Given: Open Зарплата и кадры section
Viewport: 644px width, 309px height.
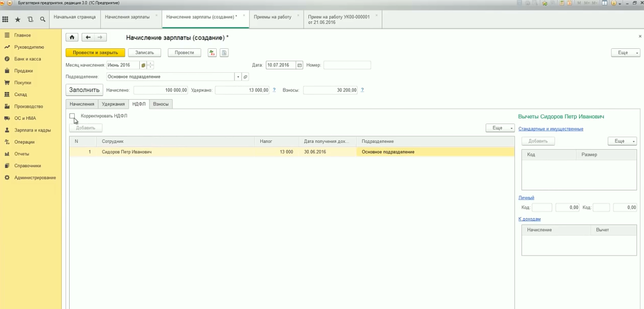Looking at the screenshot, I should click(x=33, y=130).
